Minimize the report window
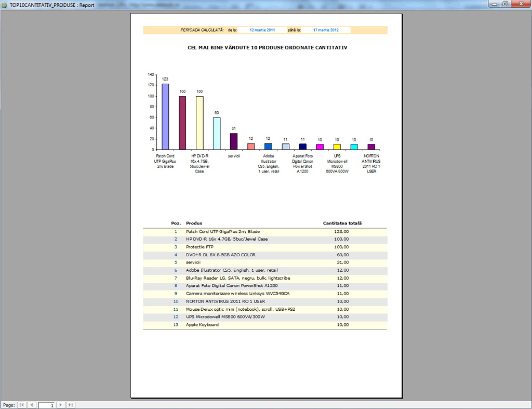Image resolution: width=532 pixels, height=409 pixels. (x=494, y=4)
